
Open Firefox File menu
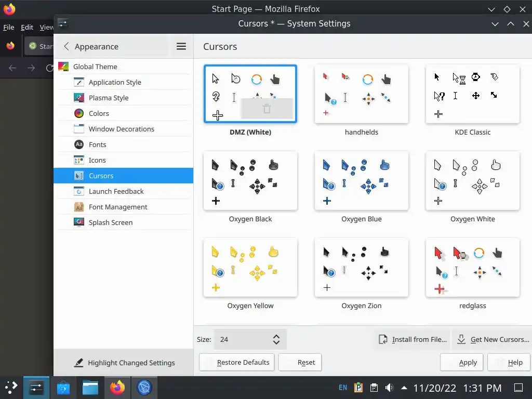pyautogui.click(x=8, y=27)
